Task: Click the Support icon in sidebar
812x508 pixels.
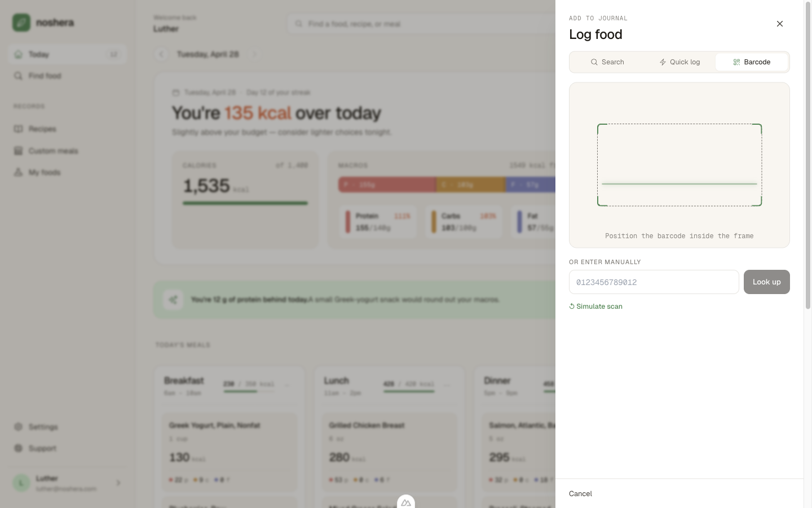Action: pos(18,448)
